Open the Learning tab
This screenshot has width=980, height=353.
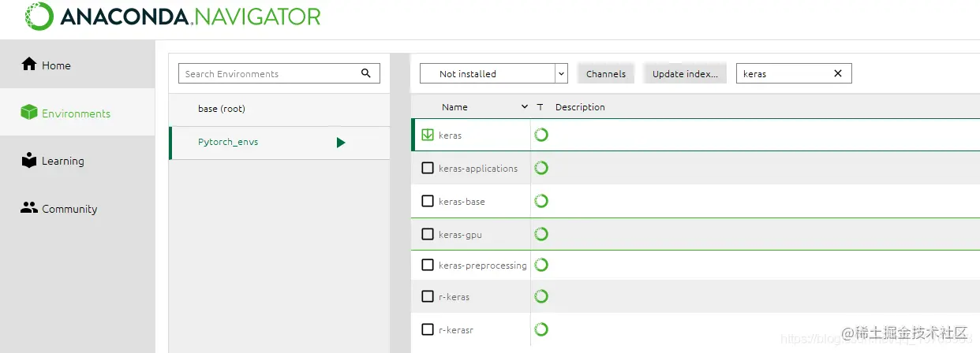tap(77, 160)
